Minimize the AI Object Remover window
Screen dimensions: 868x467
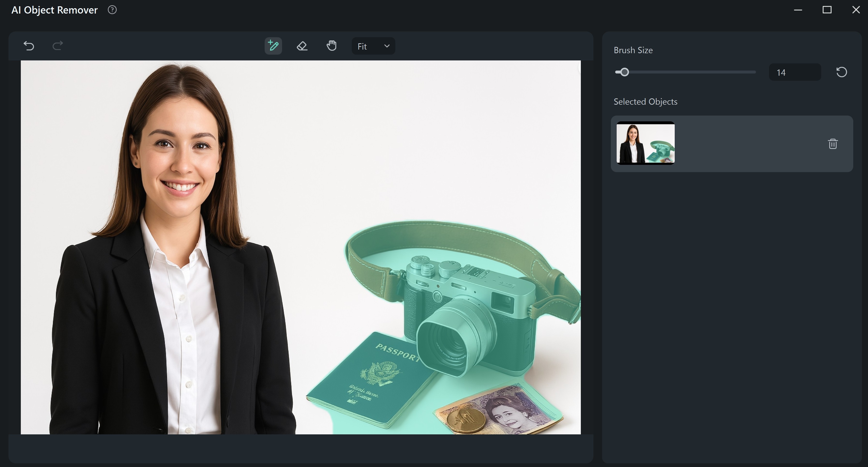tap(798, 10)
